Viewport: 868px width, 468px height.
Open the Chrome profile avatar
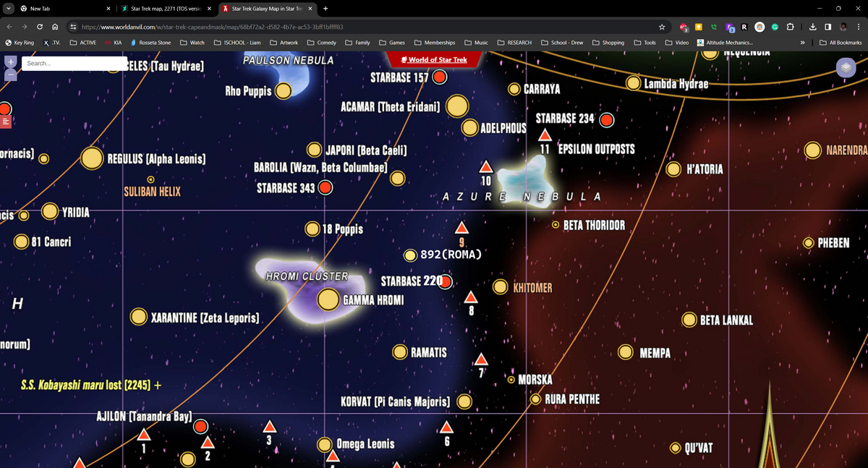(x=843, y=27)
